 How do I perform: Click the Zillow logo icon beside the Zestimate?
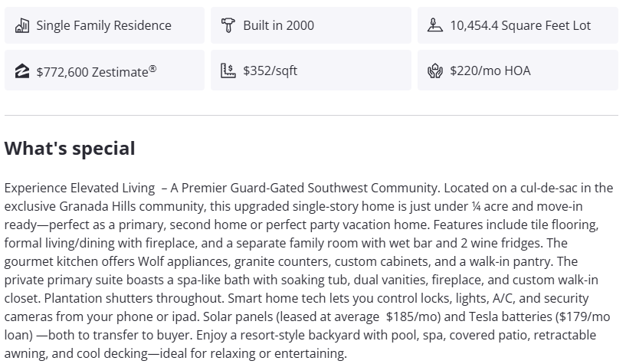coord(21,71)
